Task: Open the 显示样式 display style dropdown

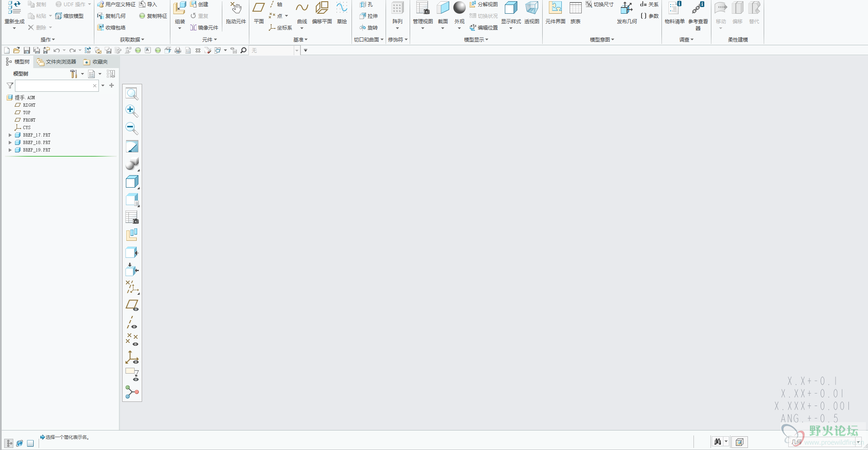Action: coord(511,28)
